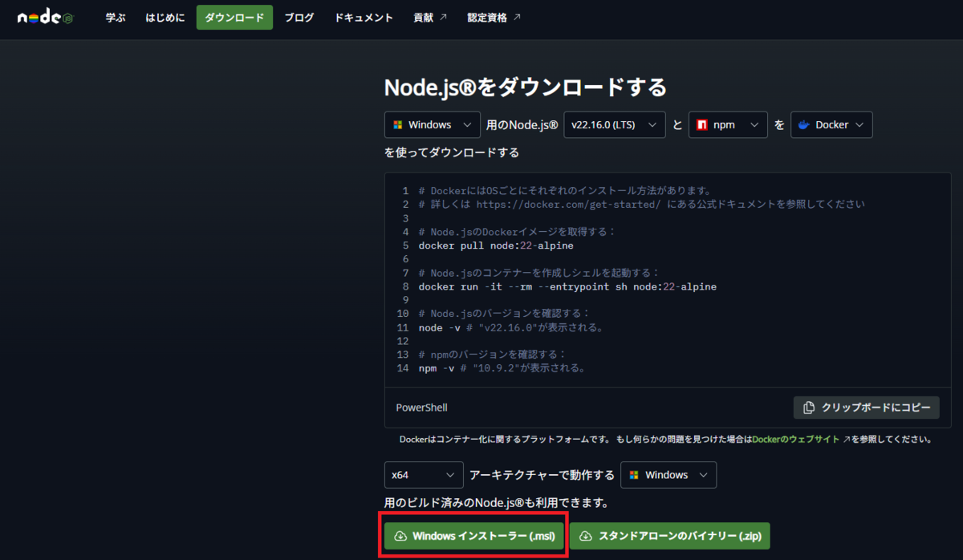Click download icon on Windows installer button
This screenshot has height=560, width=963.
pyautogui.click(x=401, y=536)
